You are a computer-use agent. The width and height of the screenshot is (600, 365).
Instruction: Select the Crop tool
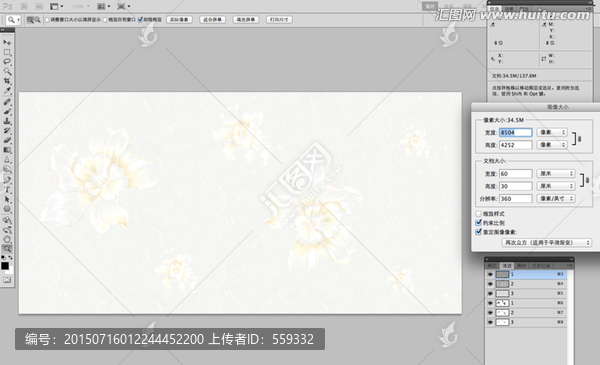pos(7,81)
